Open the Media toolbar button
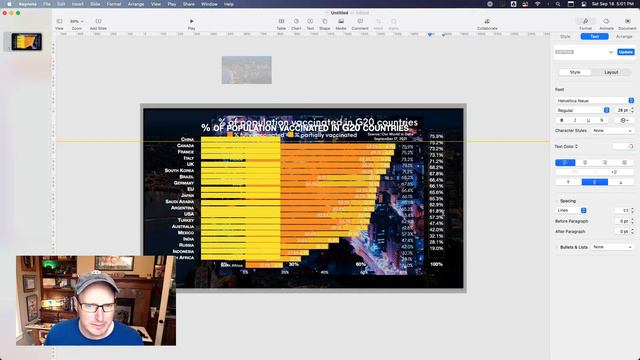 tap(341, 24)
